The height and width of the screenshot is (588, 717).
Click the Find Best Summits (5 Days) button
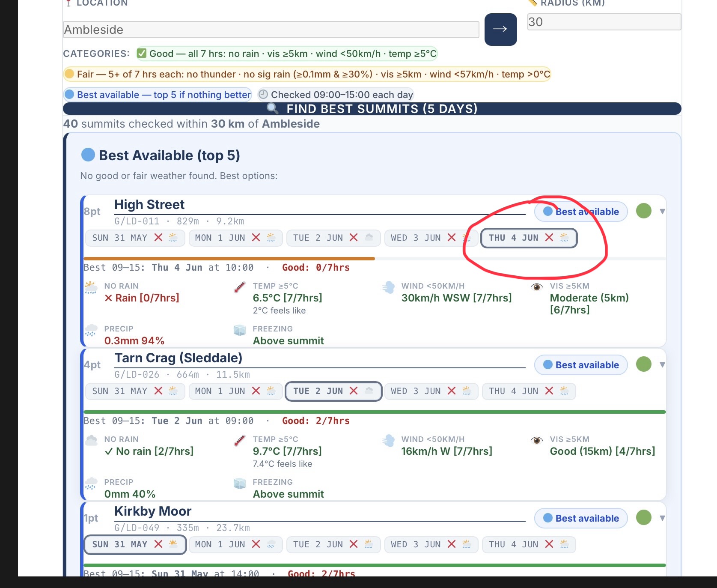(x=372, y=108)
